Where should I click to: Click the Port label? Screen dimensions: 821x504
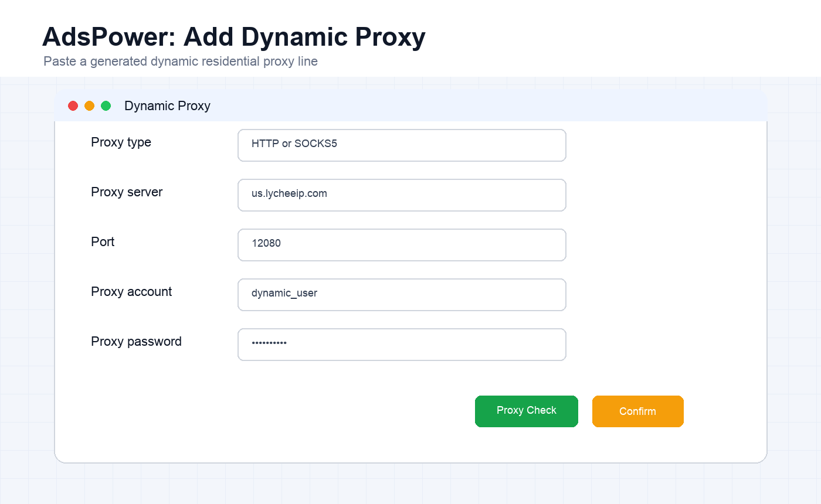103,242
